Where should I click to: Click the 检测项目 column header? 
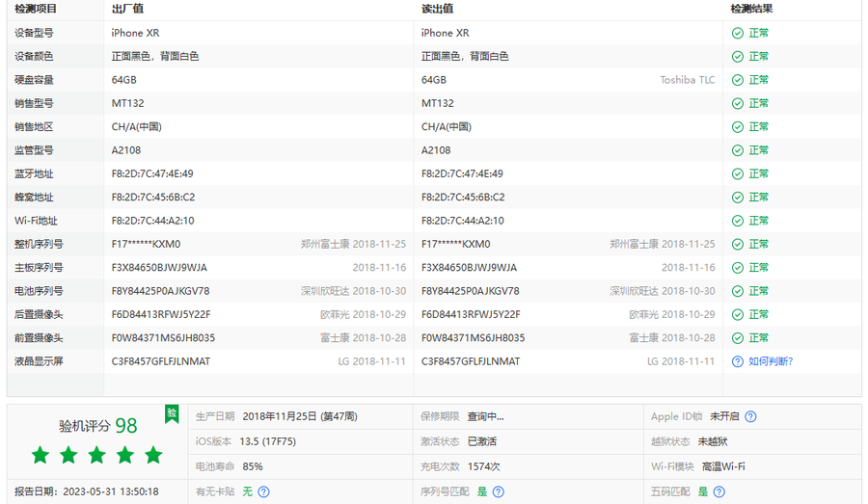[x=35, y=9]
